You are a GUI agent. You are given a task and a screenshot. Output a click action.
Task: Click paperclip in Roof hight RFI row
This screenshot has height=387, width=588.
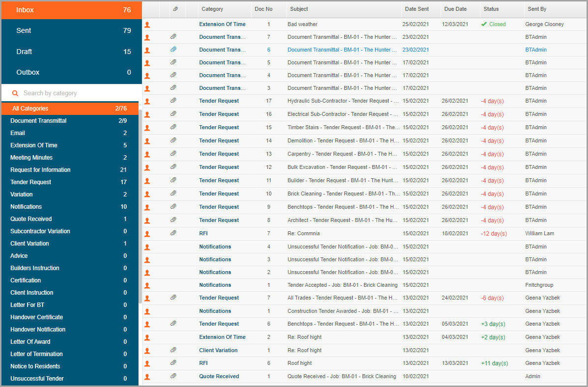pyautogui.click(x=173, y=362)
